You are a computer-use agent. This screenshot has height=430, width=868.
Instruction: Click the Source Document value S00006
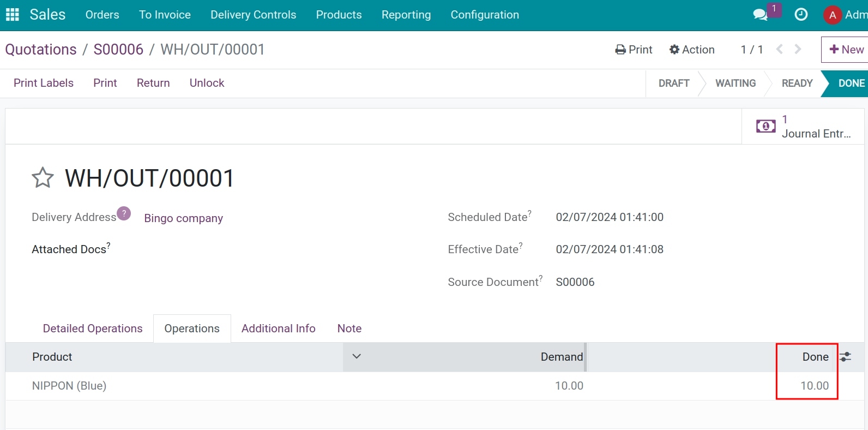click(575, 282)
